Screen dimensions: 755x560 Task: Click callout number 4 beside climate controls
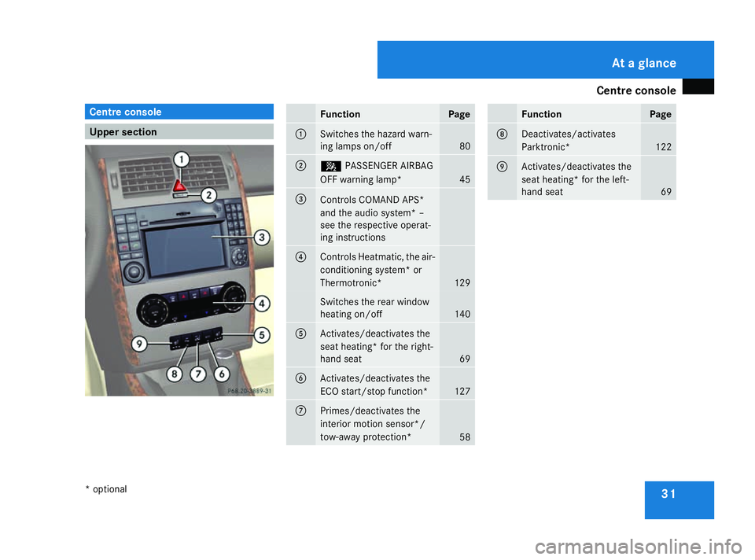[262, 303]
